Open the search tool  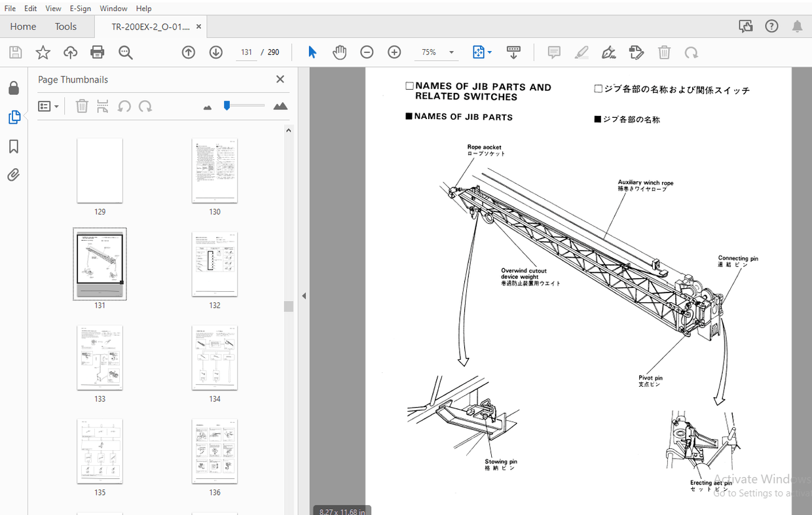click(126, 52)
